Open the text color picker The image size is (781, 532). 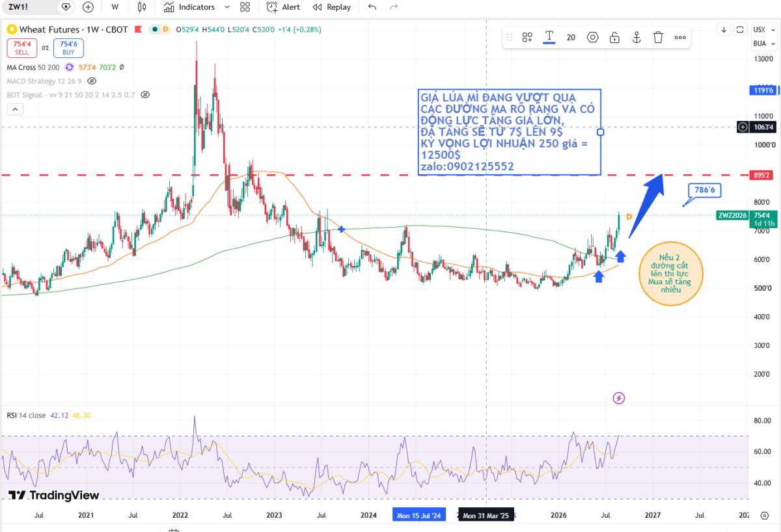click(549, 37)
